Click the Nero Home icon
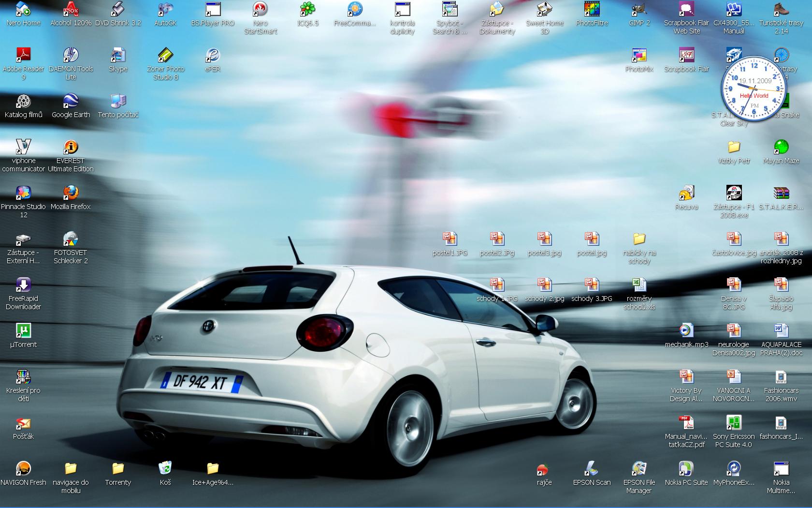Screen dimensions: 812x508 [x=23, y=10]
